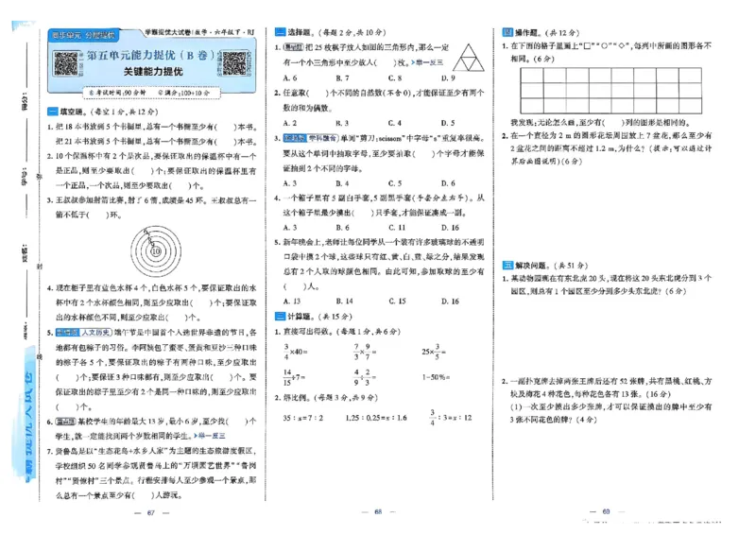The image size is (756, 535).
Task: Click the calculation 25× 3/5 =
Action: pyautogui.click(x=434, y=353)
